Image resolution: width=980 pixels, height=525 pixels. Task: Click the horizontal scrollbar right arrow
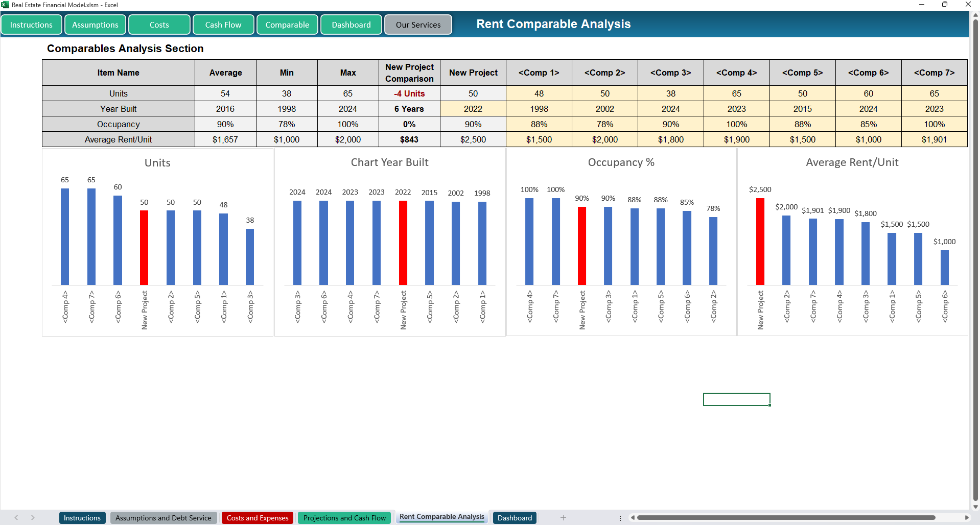click(966, 518)
